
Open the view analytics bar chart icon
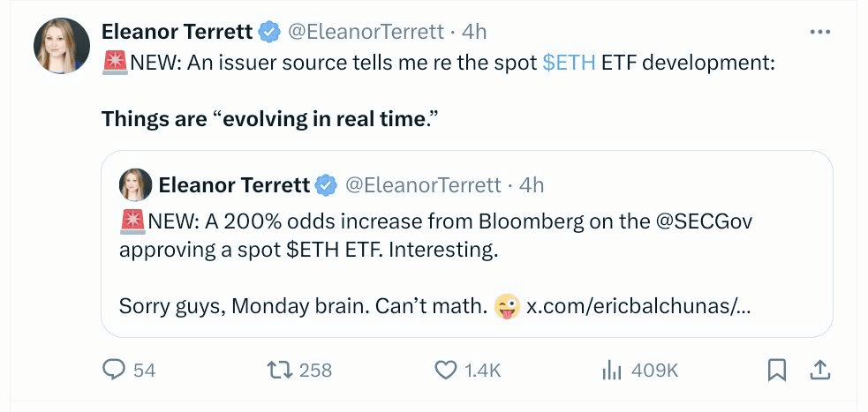point(609,371)
